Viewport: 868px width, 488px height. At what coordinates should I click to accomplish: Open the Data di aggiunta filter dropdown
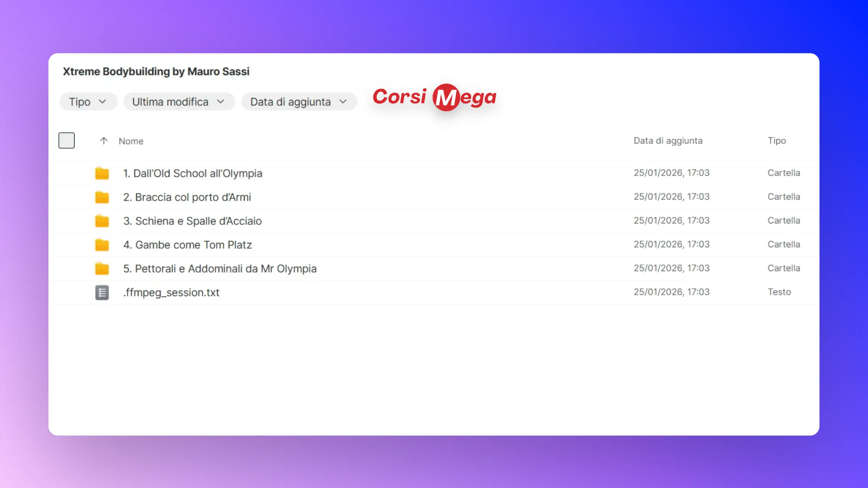[299, 102]
